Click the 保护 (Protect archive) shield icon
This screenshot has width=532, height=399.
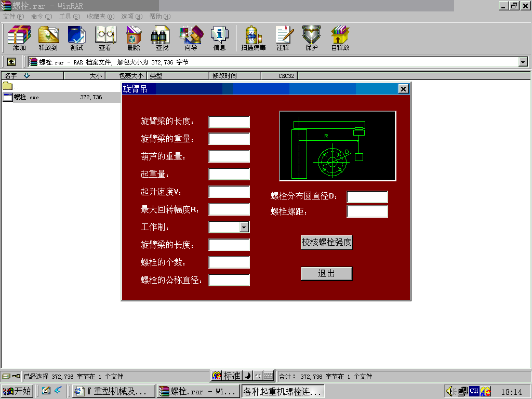point(311,35)
